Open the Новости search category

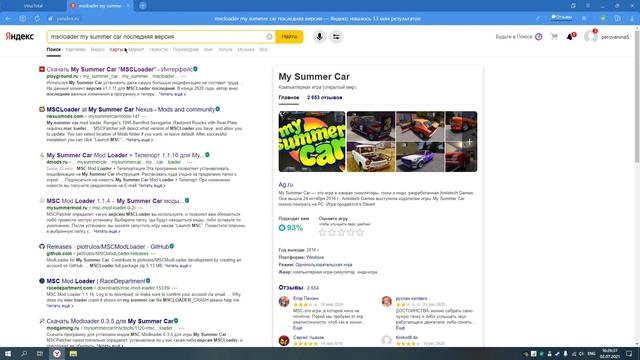tap(158, 49)
